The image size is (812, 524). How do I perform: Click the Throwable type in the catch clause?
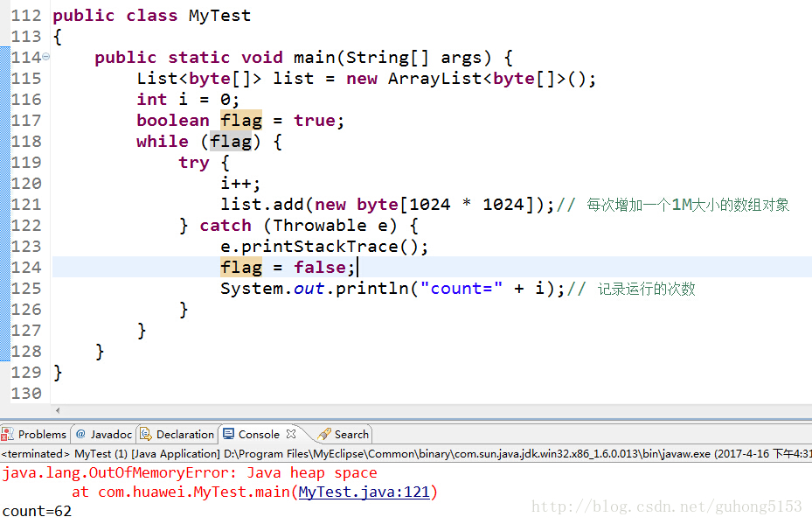pos(320,226)
